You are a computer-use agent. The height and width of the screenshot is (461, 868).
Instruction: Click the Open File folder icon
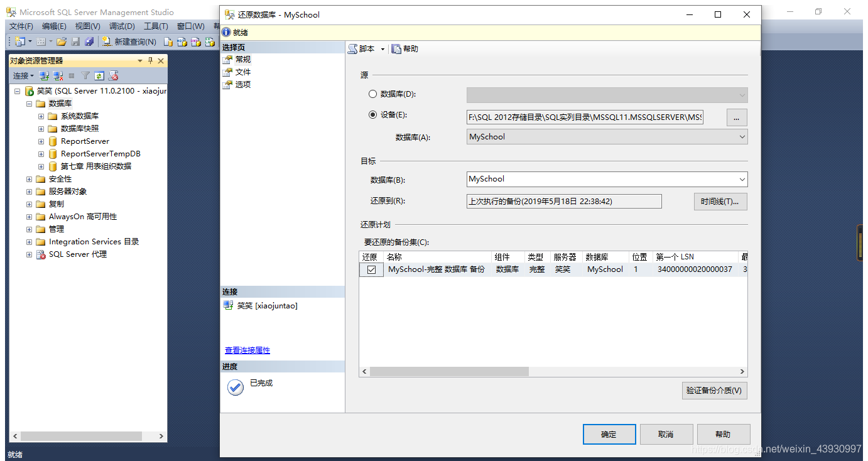coord(62,41)
